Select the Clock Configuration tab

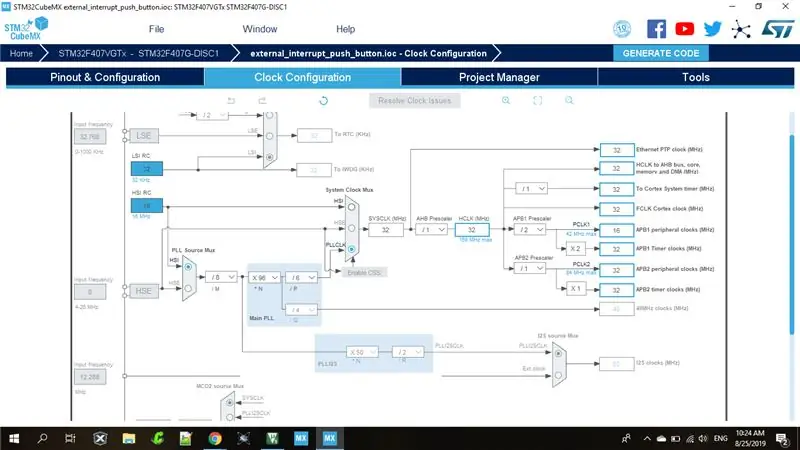[303, 78]
